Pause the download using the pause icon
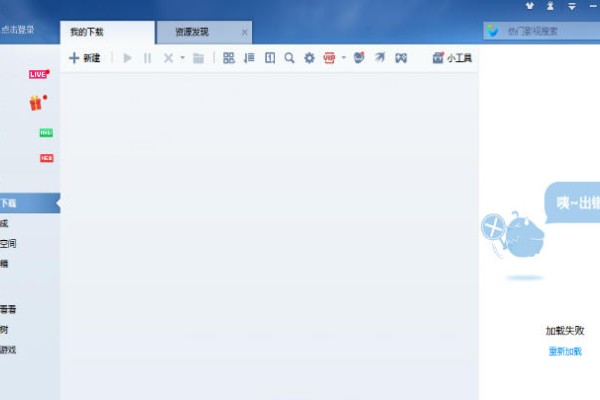This screenshot has width=600, height=400. point(147,58)
